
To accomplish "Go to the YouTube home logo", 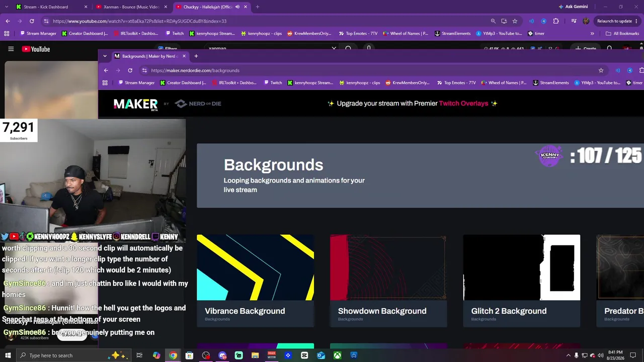I will pyautogui.click(x=36, y=49).
